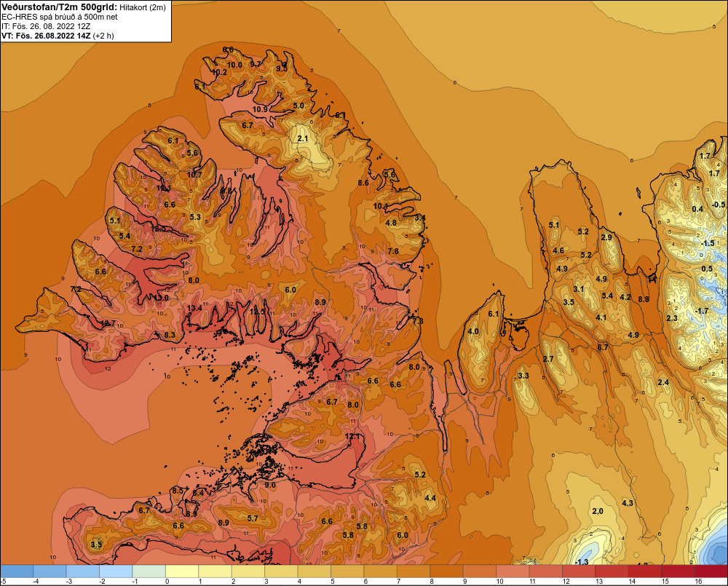The image size is (728, 586).
Task: Click the 2.3 temperature value
Action: pos(672,318)
